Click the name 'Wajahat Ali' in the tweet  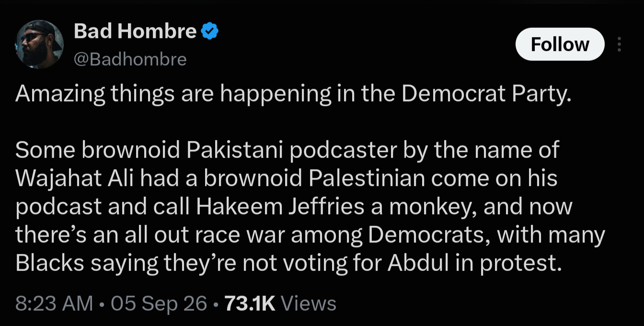pyautogui.click(x=77, y=179)
